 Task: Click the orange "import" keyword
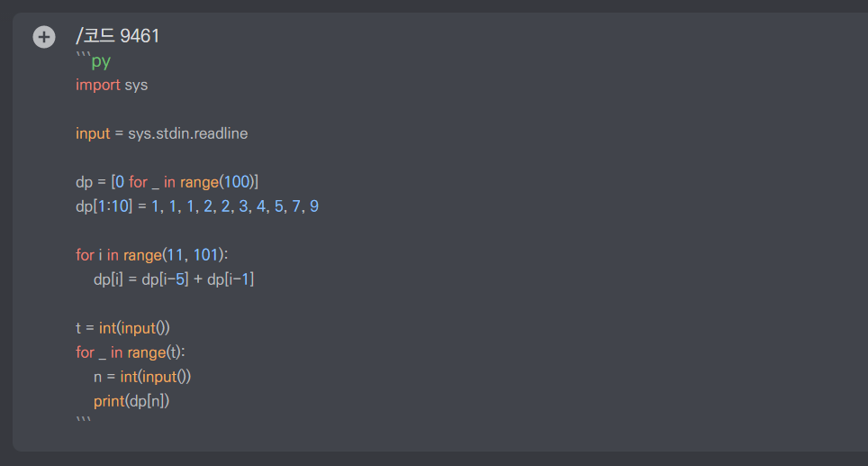click(x=97, y=85)
